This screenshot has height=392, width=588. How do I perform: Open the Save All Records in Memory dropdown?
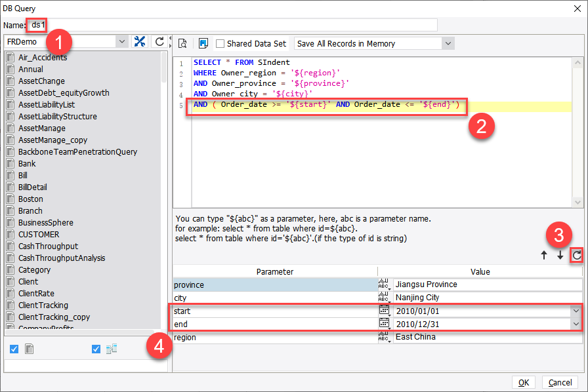click(448, 43)
